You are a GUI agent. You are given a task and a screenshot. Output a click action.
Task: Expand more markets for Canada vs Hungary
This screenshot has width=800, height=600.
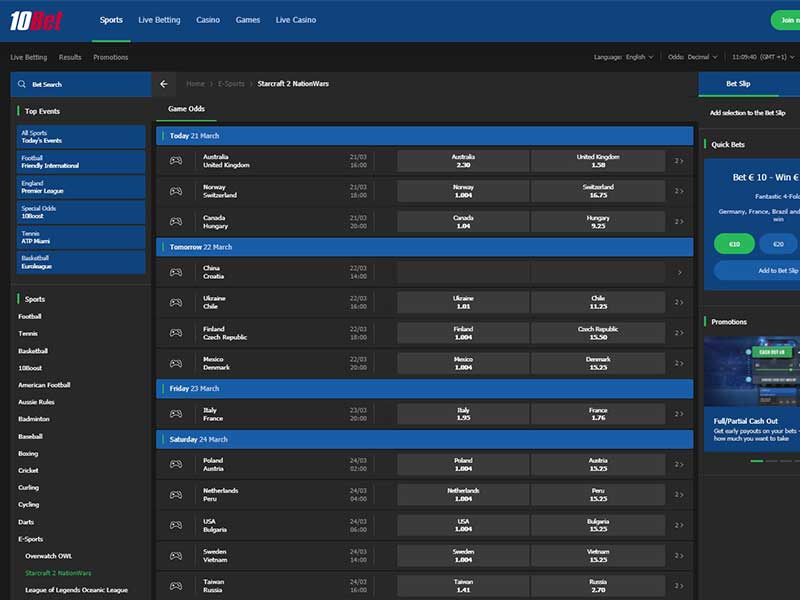[x=679, y=221]
